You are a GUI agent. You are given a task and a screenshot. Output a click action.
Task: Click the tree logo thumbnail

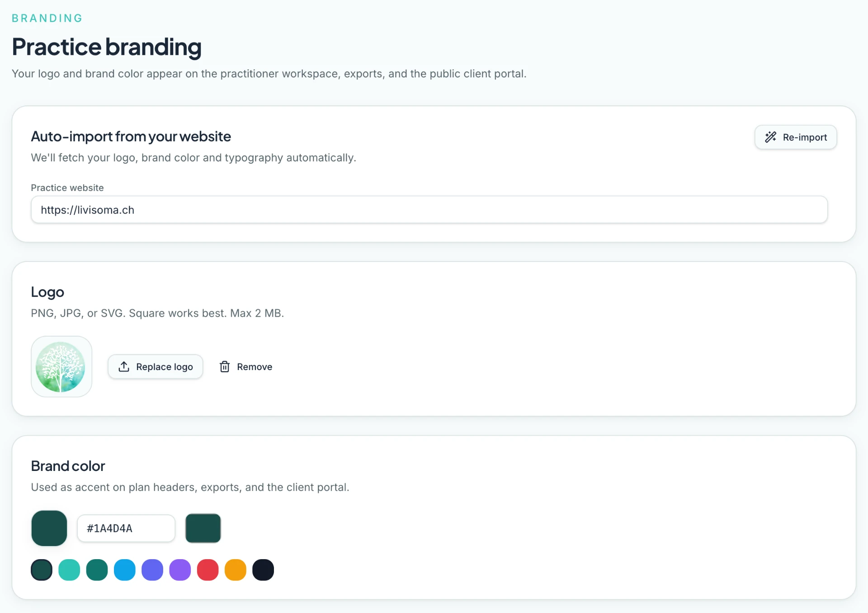61,366
